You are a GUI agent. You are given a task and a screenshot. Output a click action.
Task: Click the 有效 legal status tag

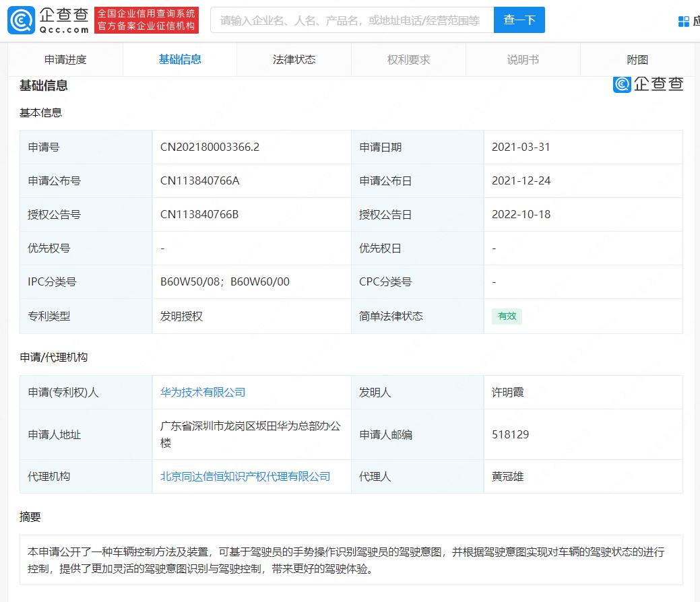pos(507,316)
